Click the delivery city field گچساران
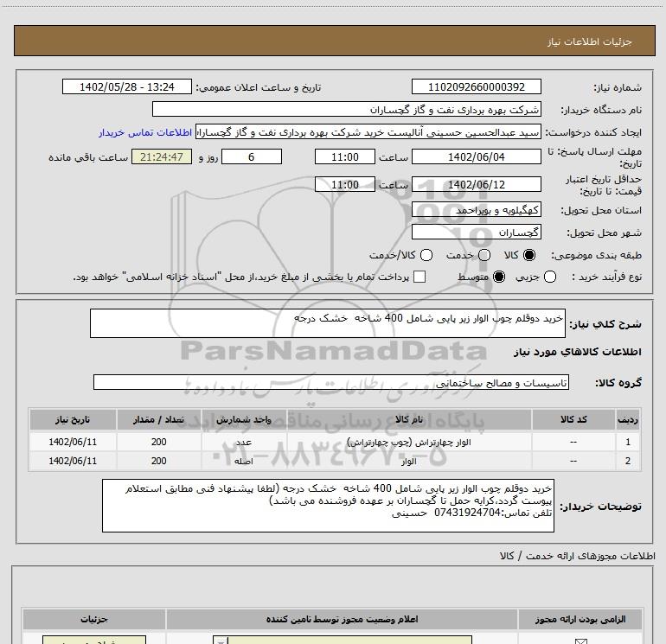This screenshot has height=644, width=666. pyautogui.click(x=476, y=233)
